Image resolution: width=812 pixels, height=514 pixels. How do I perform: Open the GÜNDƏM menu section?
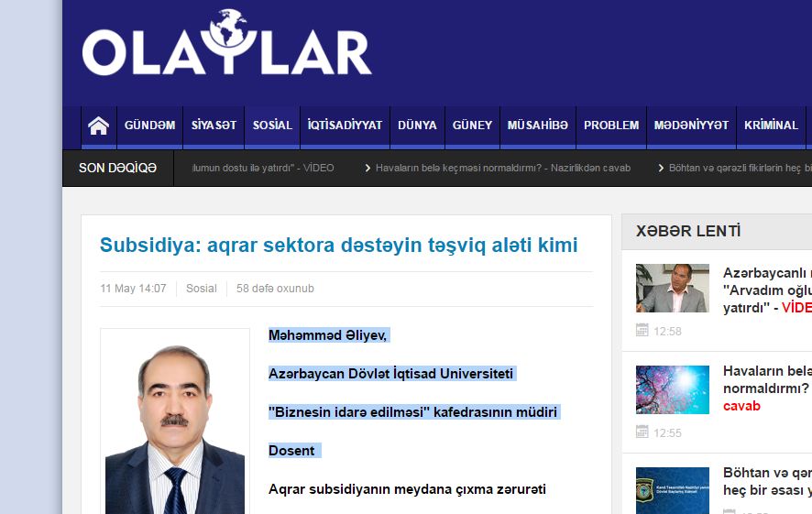pos(149,126)
